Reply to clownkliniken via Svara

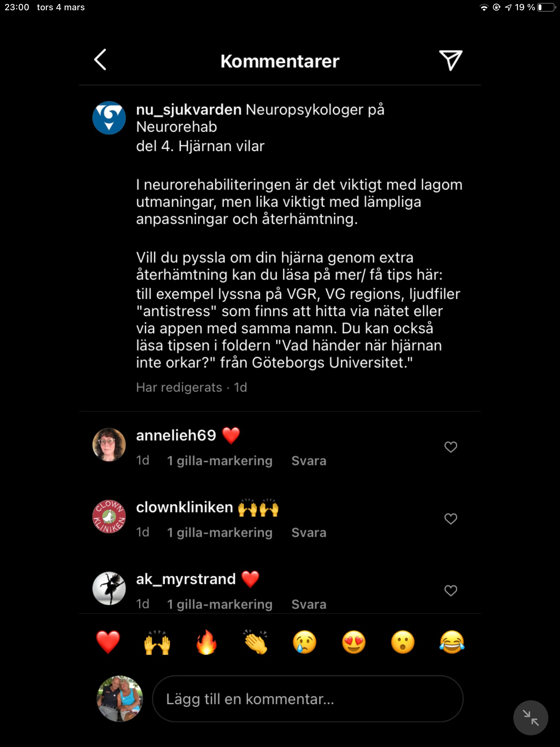(309, 533)
